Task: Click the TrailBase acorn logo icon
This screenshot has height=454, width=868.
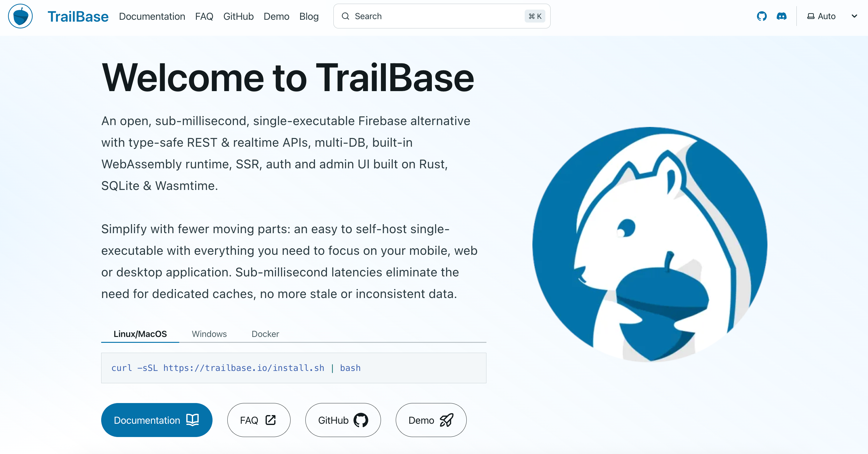Action: (x=20, y=16)
